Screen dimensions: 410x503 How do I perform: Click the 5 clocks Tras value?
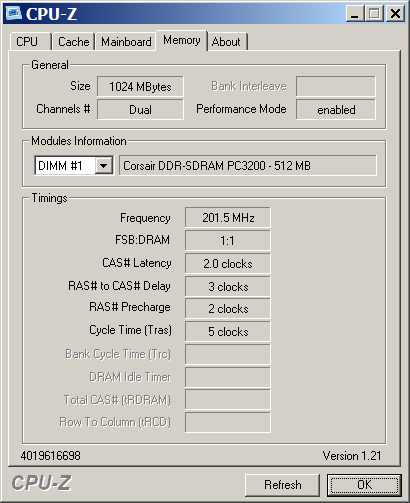point(228,331)
